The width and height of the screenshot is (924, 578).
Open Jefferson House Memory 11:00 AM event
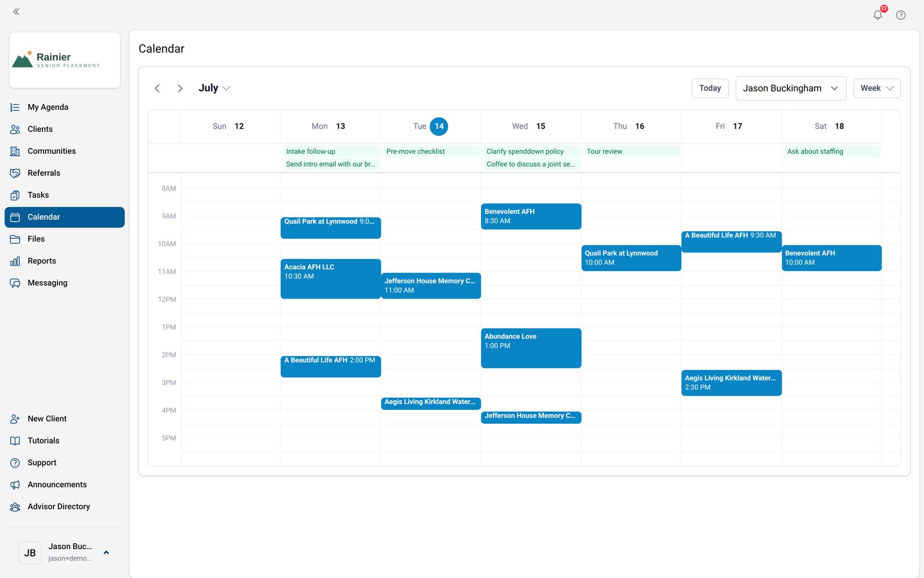[x=431, y=286]
